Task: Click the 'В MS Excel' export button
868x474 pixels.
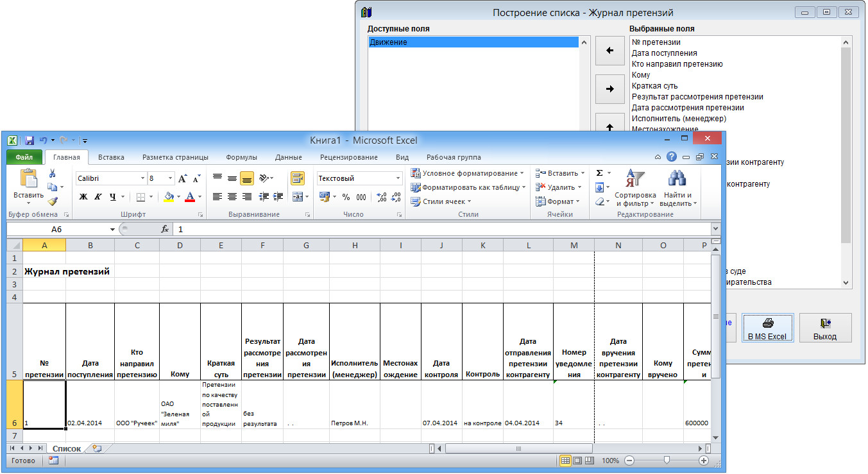Action: (x=767, y=328)
